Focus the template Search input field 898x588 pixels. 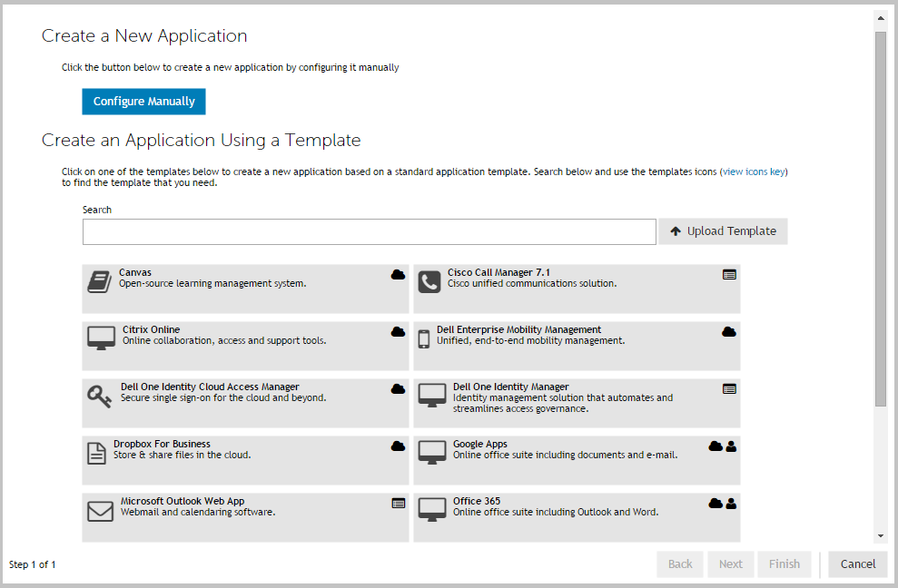point(369,232)
